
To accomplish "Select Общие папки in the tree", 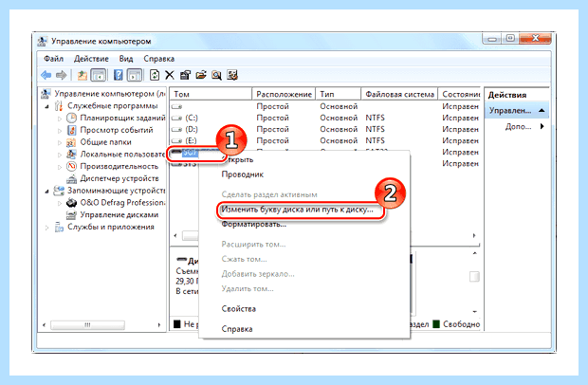I will (106, 142).
